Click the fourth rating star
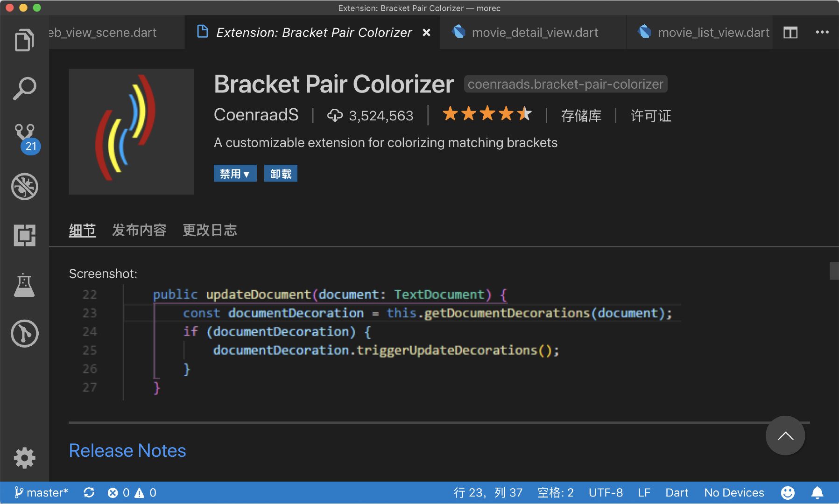839x504 pixels. pyautogui.click(x=507, y=113)
